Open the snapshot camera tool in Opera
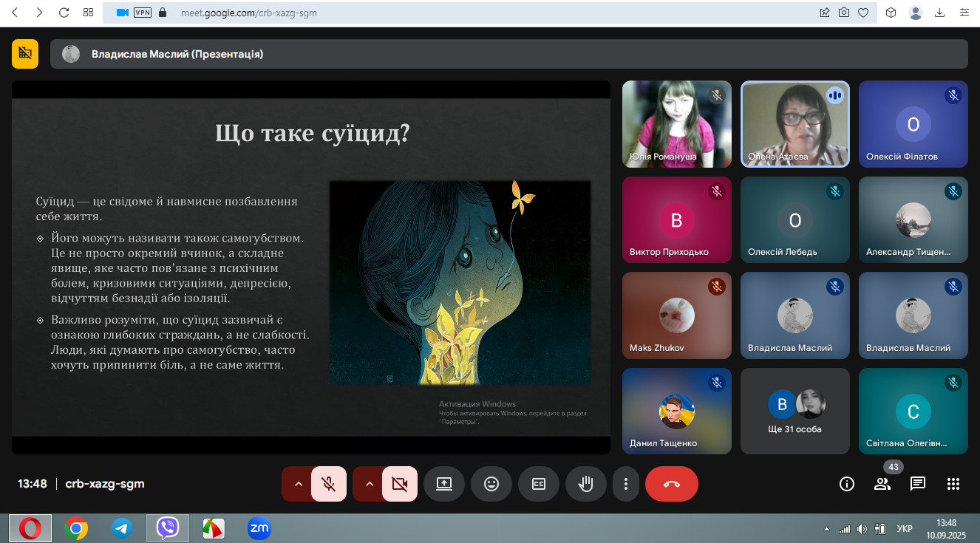This screenshot has width=980, height=543. [x=844, y=13]
